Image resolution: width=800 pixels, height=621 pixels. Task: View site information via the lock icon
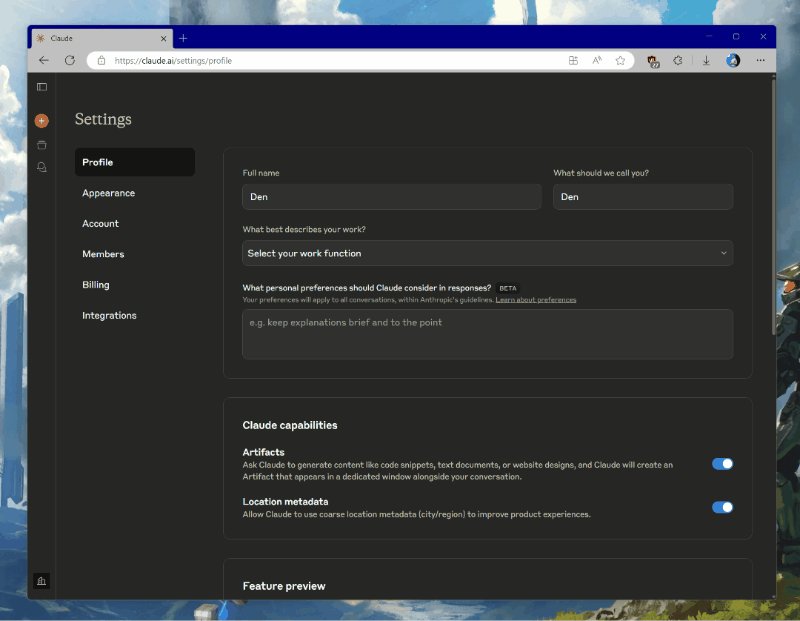tap(102, 61)
